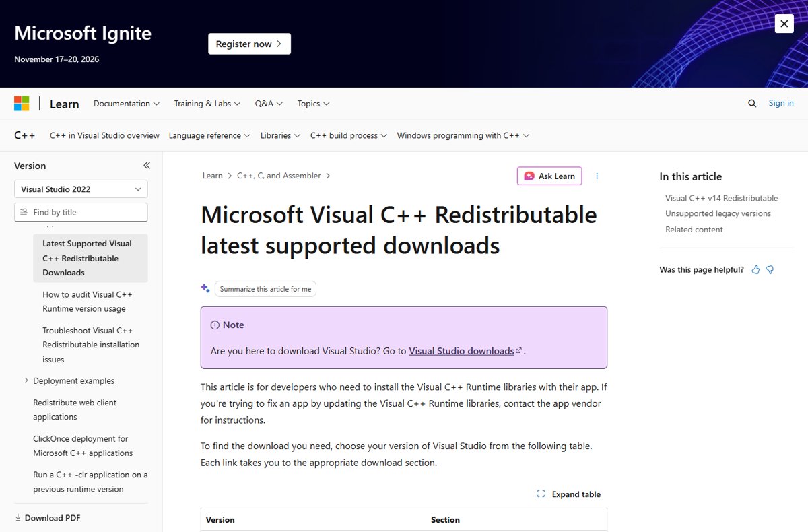Click Learn breadcrumb link
The height and width of the screenshot is (532, 808).
pyautogui.click(x=212, y=176)
